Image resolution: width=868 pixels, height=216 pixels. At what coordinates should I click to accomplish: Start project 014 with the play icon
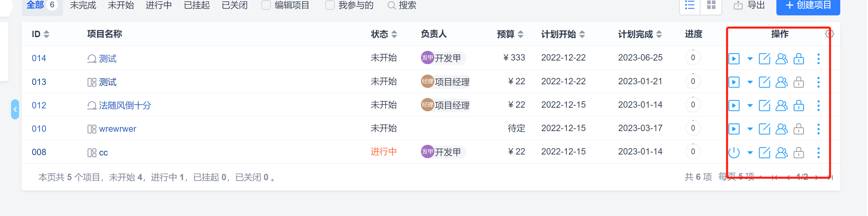coord(734,59)
